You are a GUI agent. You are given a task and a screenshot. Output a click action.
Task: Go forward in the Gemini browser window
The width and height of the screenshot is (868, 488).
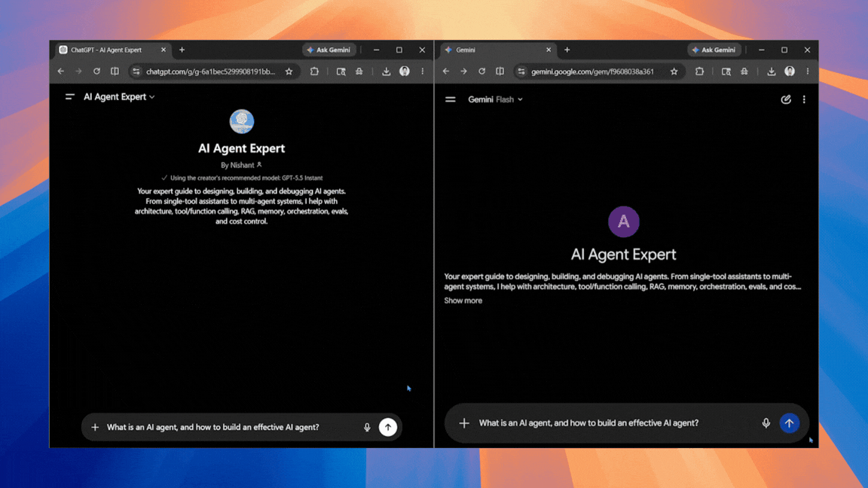(x=464, y=72)
